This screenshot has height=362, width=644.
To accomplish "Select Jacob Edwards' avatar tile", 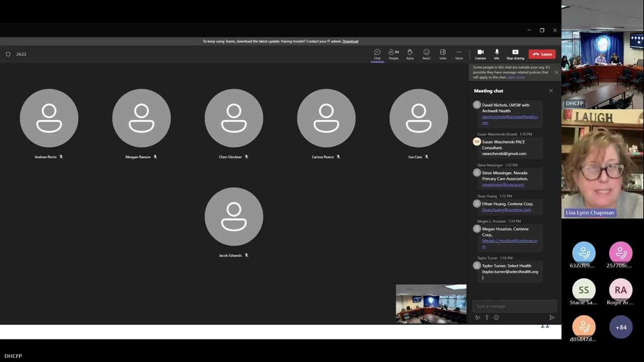I will tap(234, 217).
